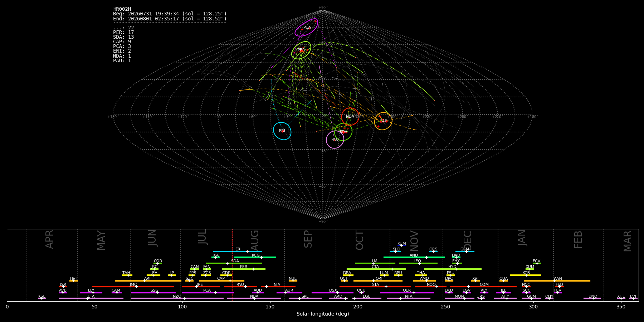Click the LEO shower bar in timeline
This screenshot has width=644, height=322.
[418, 263]
